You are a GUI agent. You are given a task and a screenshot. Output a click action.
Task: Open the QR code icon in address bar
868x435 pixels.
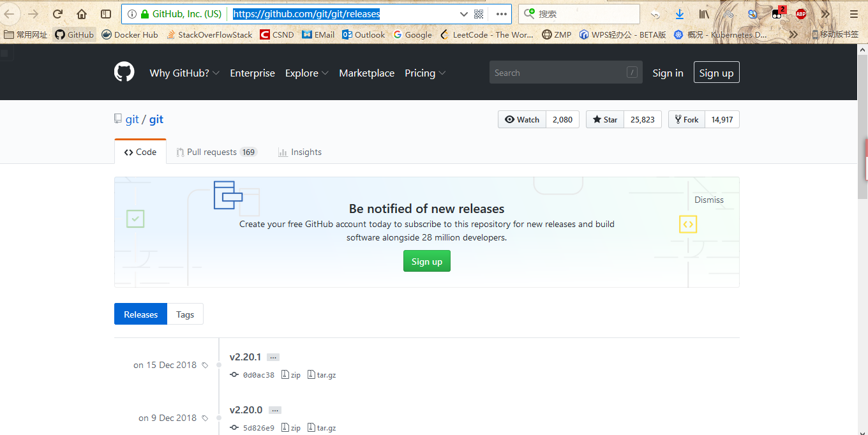pos(479,14)
